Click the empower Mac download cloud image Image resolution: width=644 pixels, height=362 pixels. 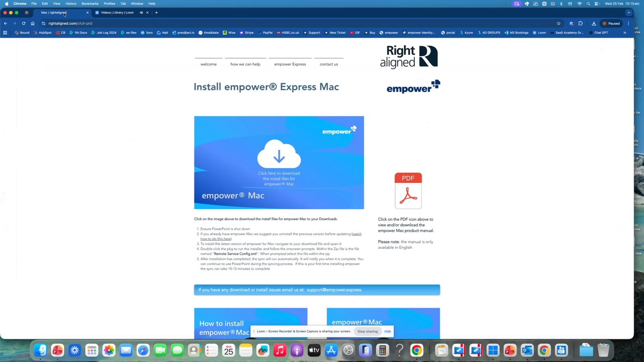click(x=279, y=162)
